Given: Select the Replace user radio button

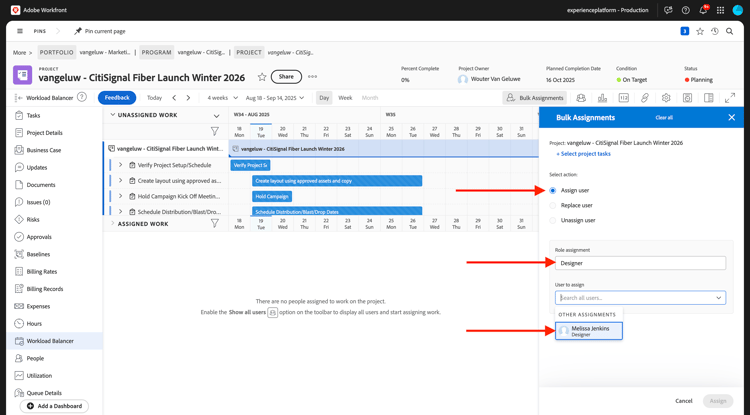Looking at the screenshot, I should pos(553,205).
